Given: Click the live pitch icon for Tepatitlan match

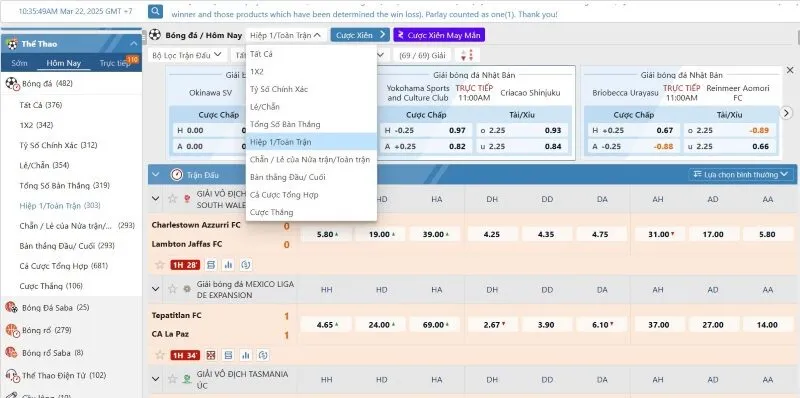Looking at the screenshot, I should pyautogui.click(x=211, y=355).
